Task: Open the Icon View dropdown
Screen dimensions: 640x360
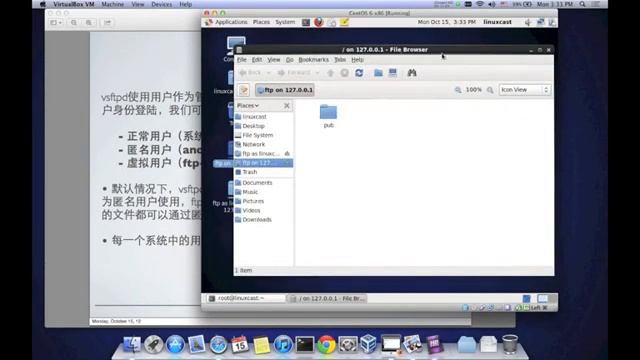Action: (525, 90)
